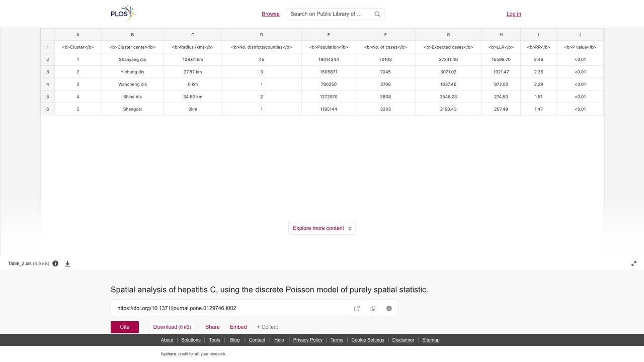
Task: Download Table_2.xls via arrow icon
Action: pyautogui.click(x=67, y=263)
